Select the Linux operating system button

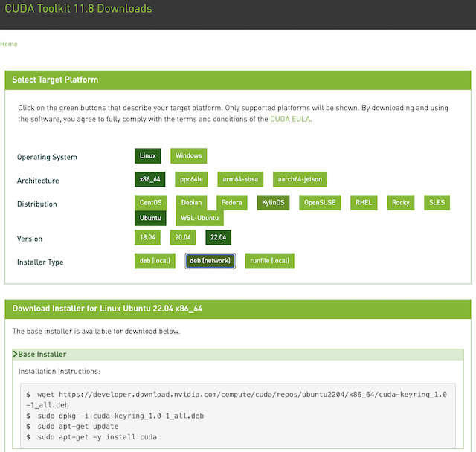[x=148, y=156]
